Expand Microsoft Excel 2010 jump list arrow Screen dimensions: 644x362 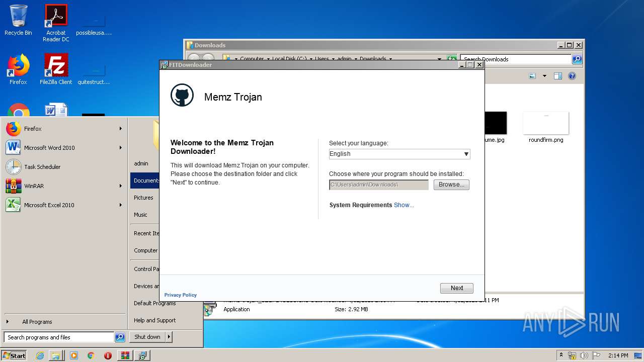click(121, 205)
